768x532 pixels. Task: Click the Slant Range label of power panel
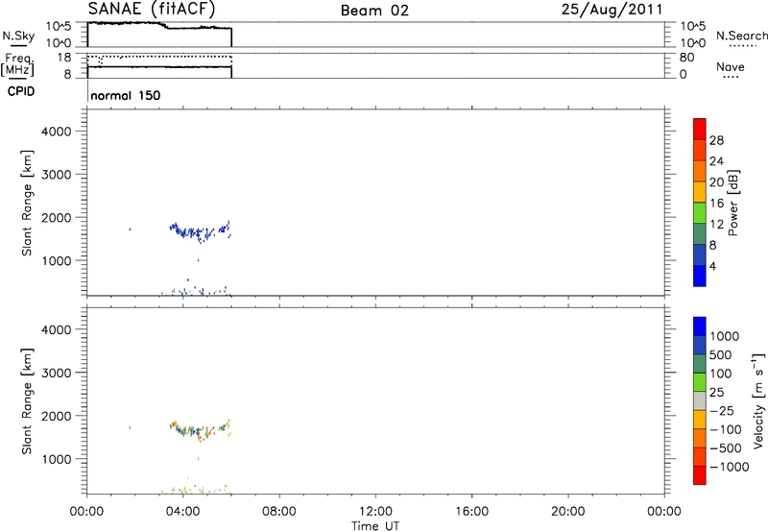pyautogui.click(x=27, y=203)
